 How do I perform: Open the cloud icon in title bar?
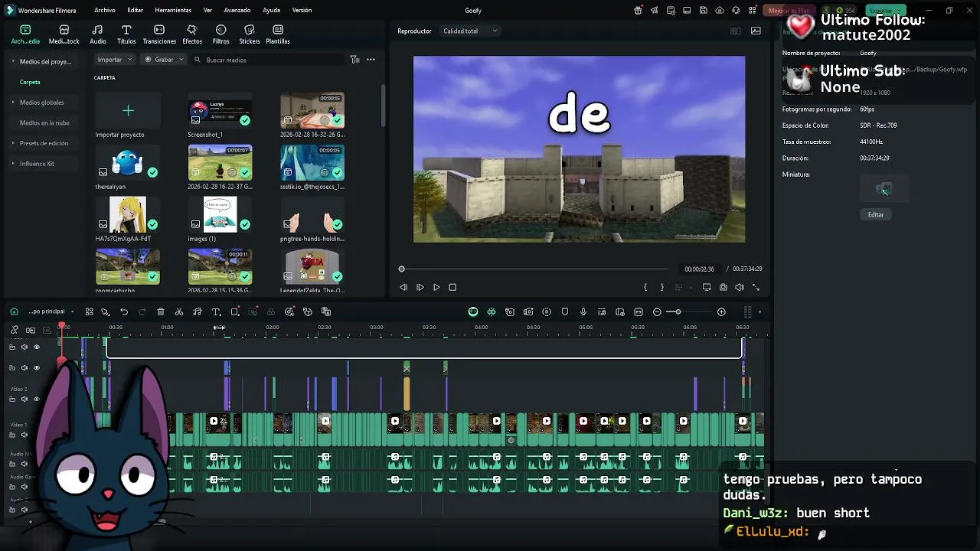(x=720, y=10)
